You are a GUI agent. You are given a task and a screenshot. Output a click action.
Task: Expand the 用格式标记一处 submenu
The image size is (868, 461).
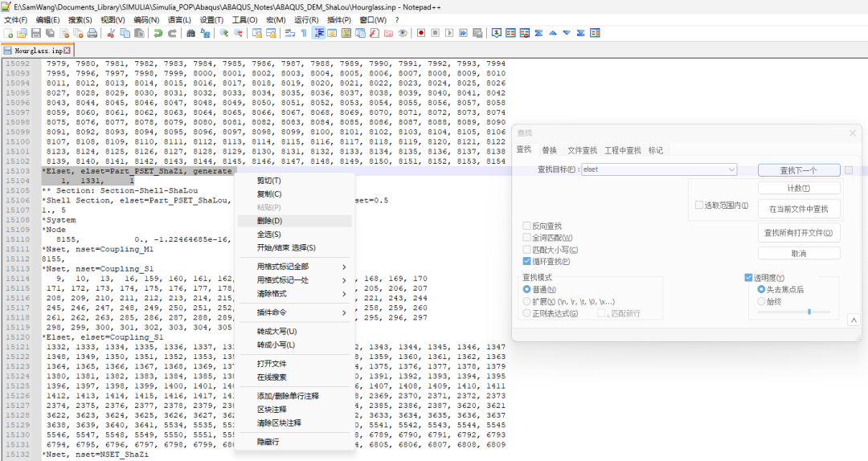[296, 280]
